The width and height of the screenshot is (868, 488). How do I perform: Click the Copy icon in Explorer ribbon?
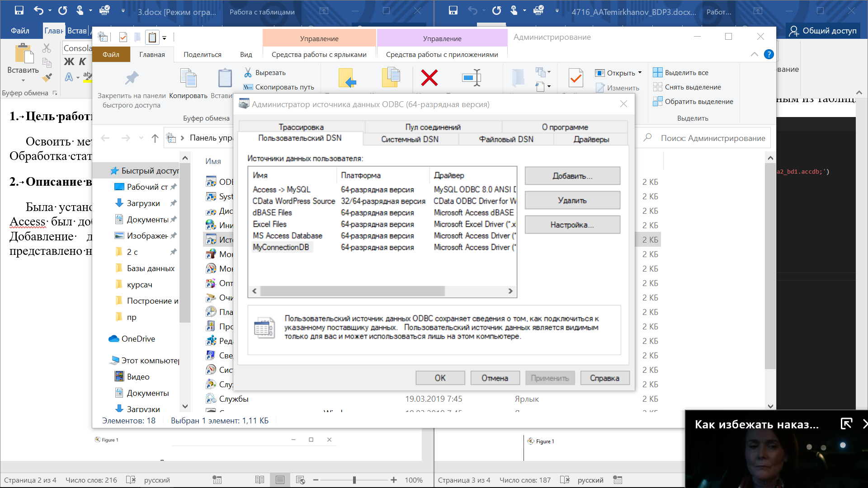(x=188, y=78)
